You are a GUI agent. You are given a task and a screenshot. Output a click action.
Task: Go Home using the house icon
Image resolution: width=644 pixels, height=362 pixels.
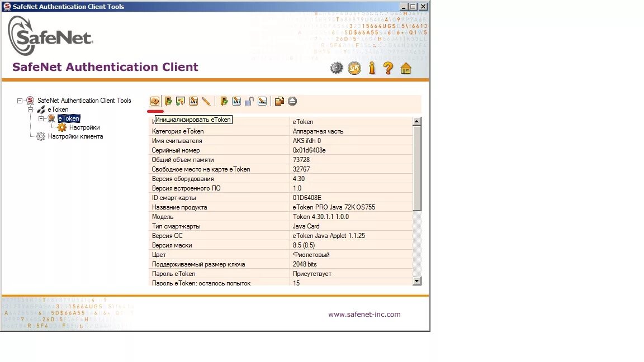[406, 68]
